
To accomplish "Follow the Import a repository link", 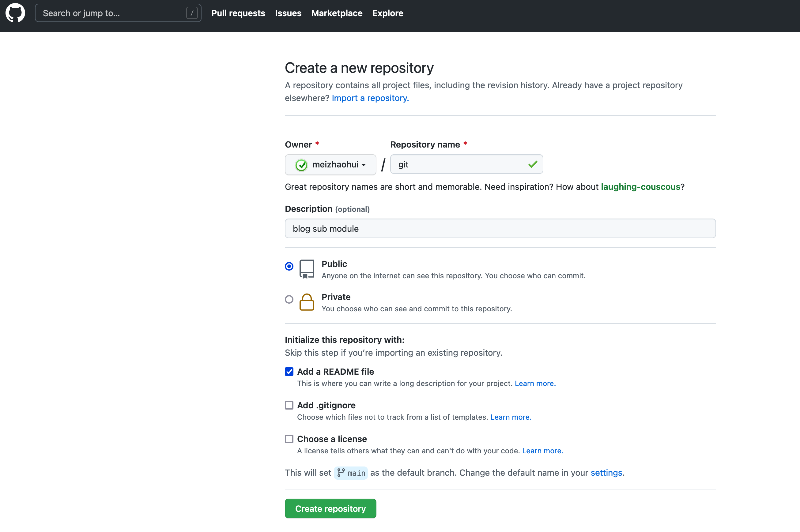I will (x=370, y=98).
